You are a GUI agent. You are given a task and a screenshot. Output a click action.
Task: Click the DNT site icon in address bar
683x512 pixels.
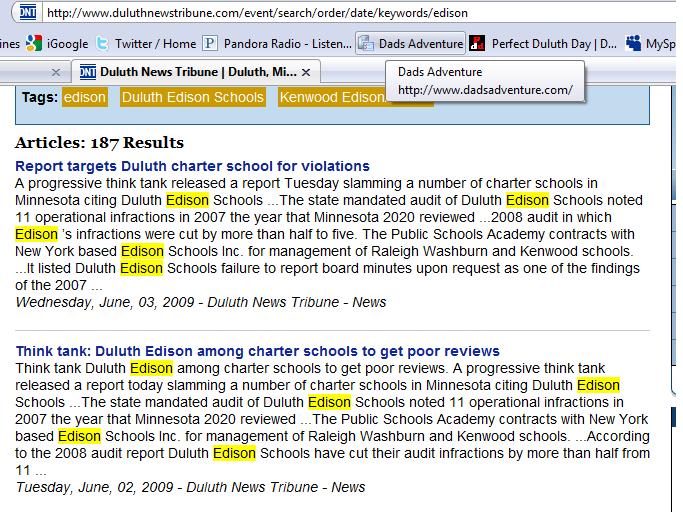tap(28, 12)
